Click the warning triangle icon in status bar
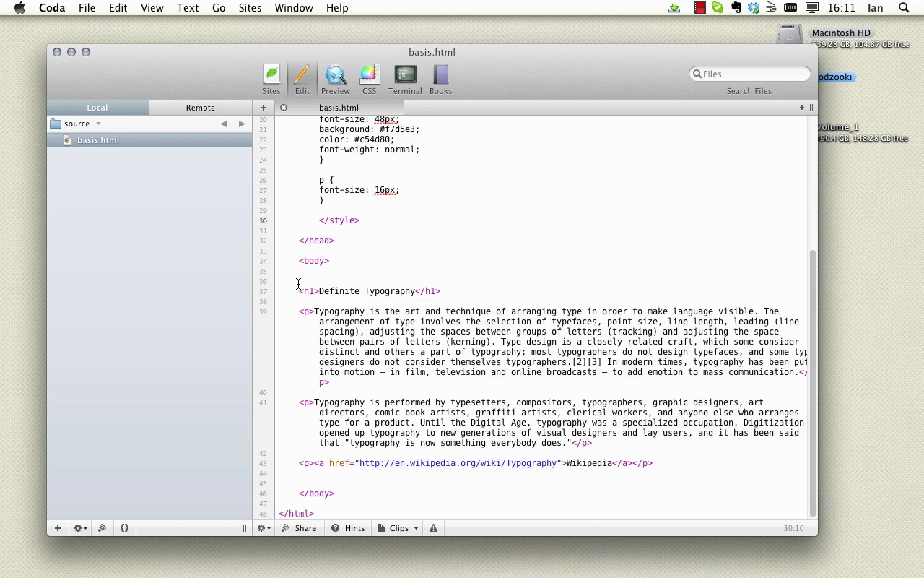Image resolution: width=924 pixels, height=578 pixels. pos(433,528)
